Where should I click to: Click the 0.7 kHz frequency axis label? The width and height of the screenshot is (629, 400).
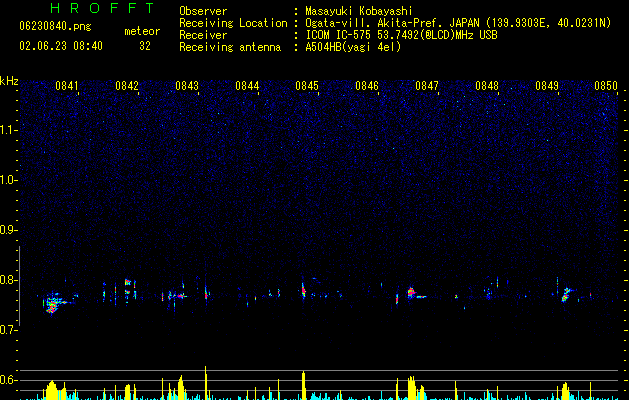(x=9, y=330)
